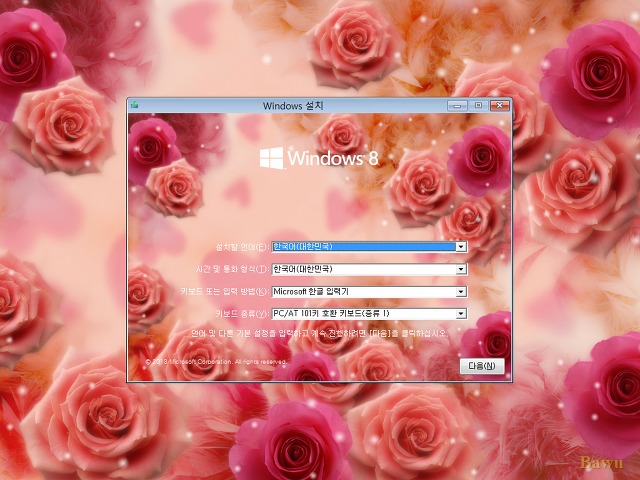
Task: Maximize the Windows 설치 window
Action: [478, 106]
